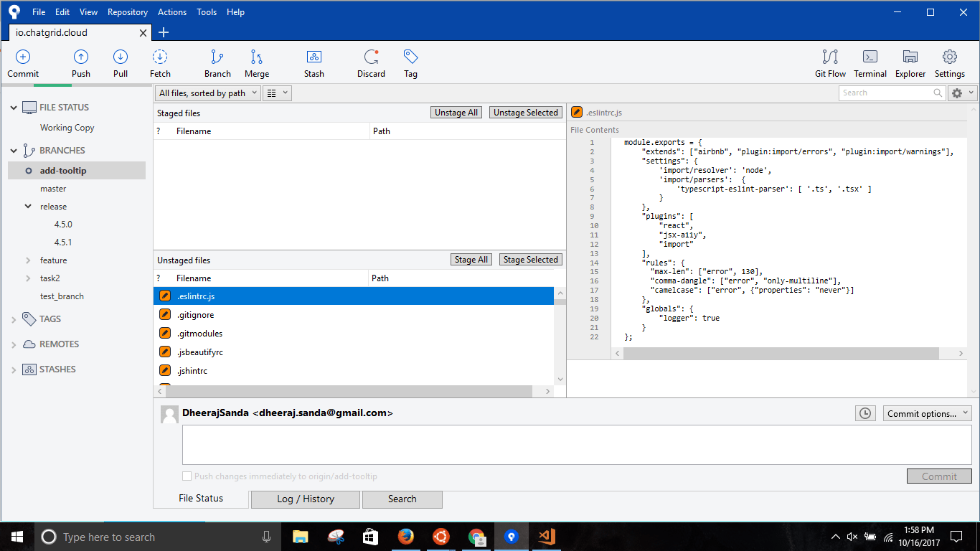The width and height of the screenshot is (980, 551).
Task: Enable push changes immediately checkbox
Action: (187, 476)
